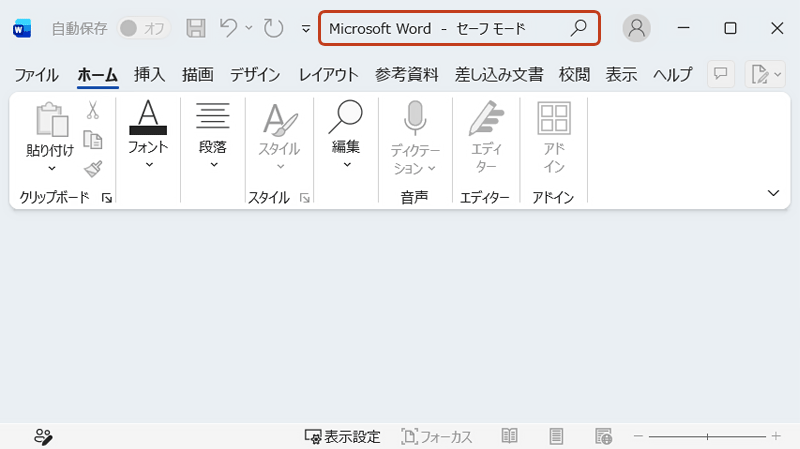Switch to Print Layout view icon

coord(556,436)
